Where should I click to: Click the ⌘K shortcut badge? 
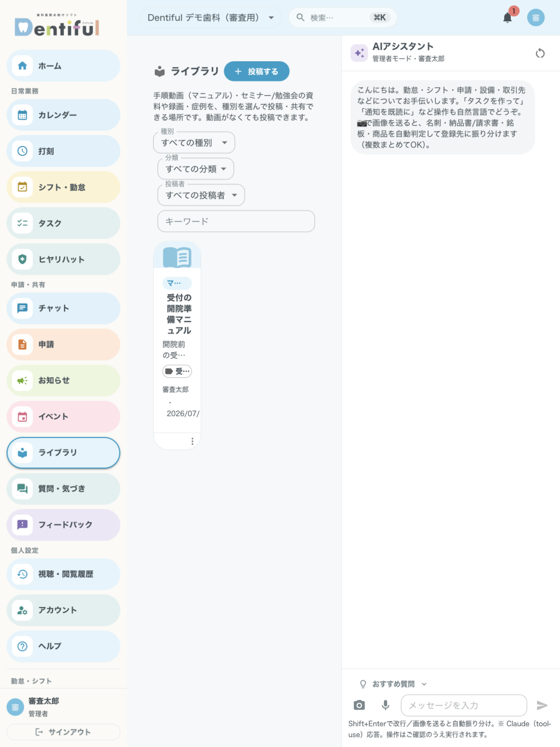380,17
